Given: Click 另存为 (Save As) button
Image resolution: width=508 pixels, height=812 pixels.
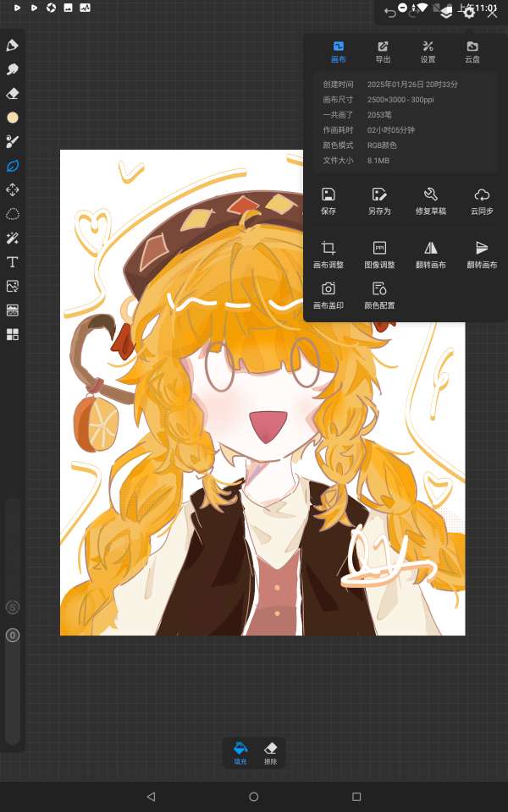Looking at the screenshot, I should 379,200.
